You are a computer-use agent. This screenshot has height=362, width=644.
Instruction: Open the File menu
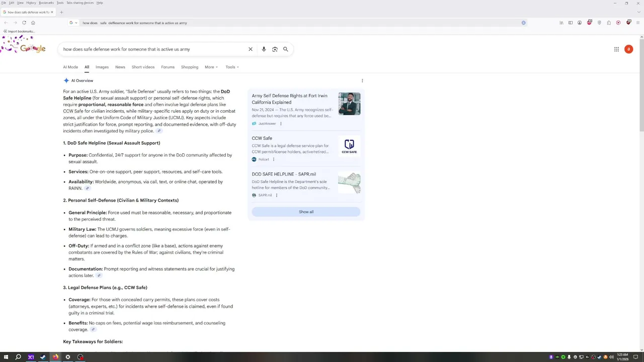tap(4, 3)
